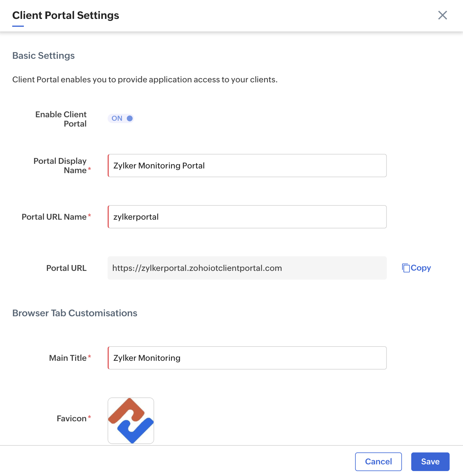The width and height of the screenshot is (463, 476).
Task: Toggle the Enable Client Portal switch
Action: pyautogui.click(x=121, y=118)
